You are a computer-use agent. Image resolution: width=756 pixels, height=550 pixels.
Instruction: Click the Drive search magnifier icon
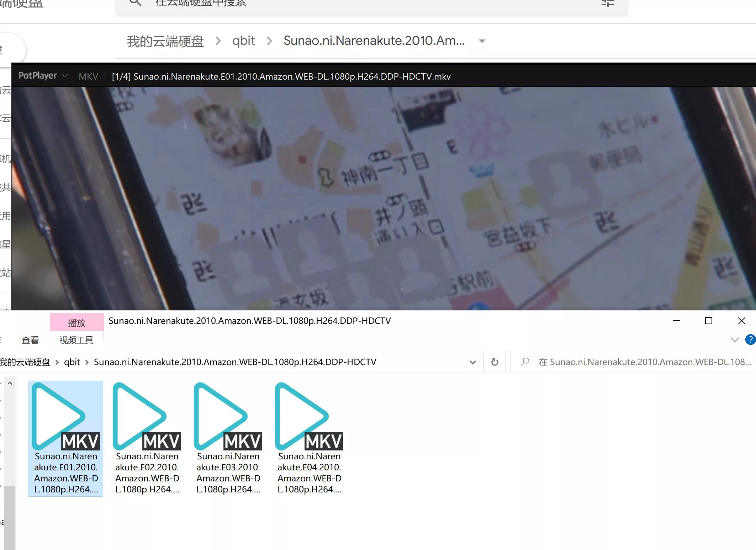pyautogui.click(x=135, y=3)
